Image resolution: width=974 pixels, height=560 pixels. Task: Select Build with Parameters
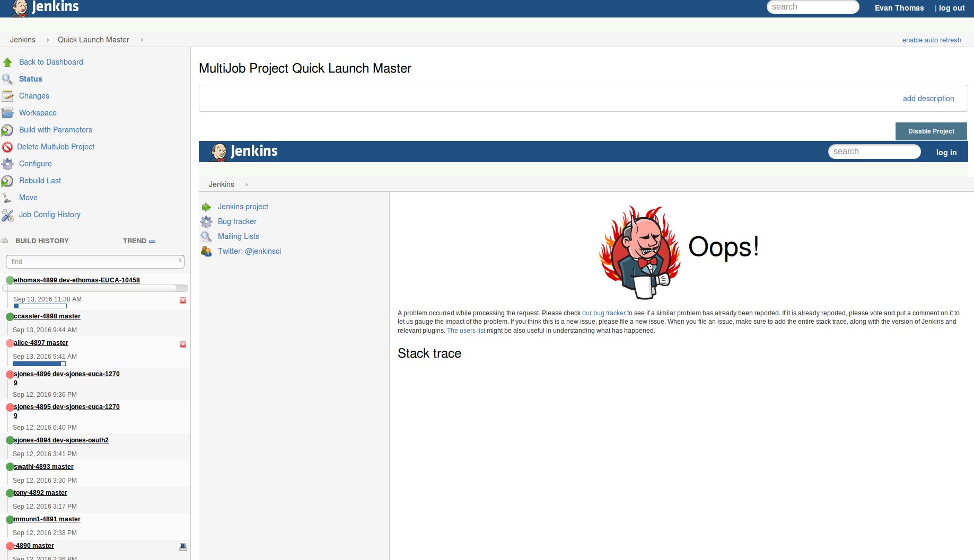click(56, 130)
